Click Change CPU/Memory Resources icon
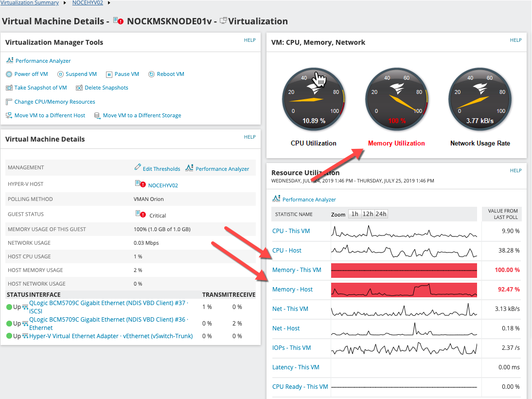Screen dimensions: 532x399 pyautogui.click(x=9, y=102)
